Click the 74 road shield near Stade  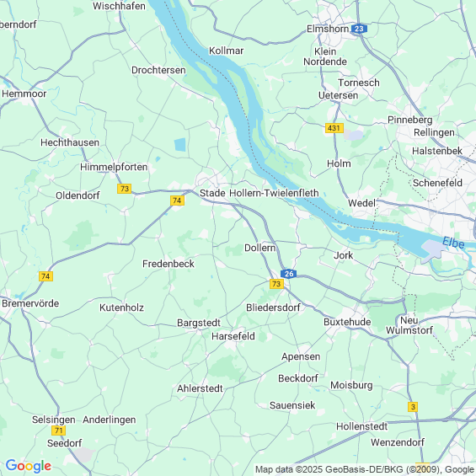pyautogui.click(x=177, y=201)
